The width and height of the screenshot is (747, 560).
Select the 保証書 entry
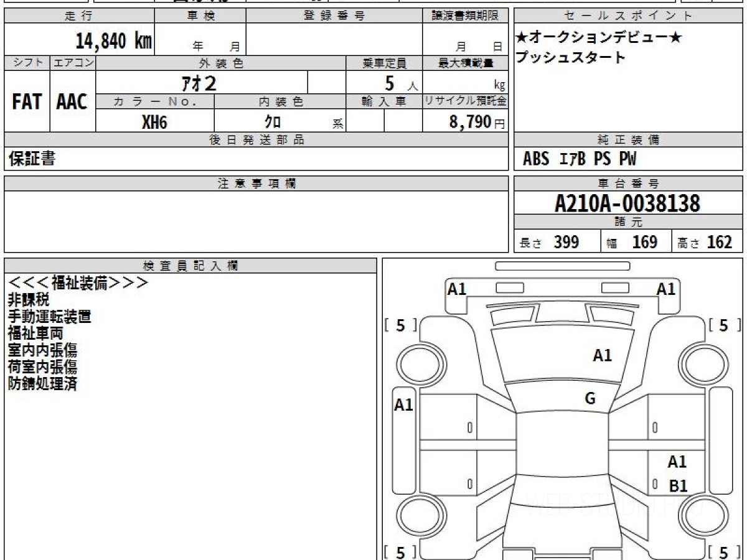[32, 159]
